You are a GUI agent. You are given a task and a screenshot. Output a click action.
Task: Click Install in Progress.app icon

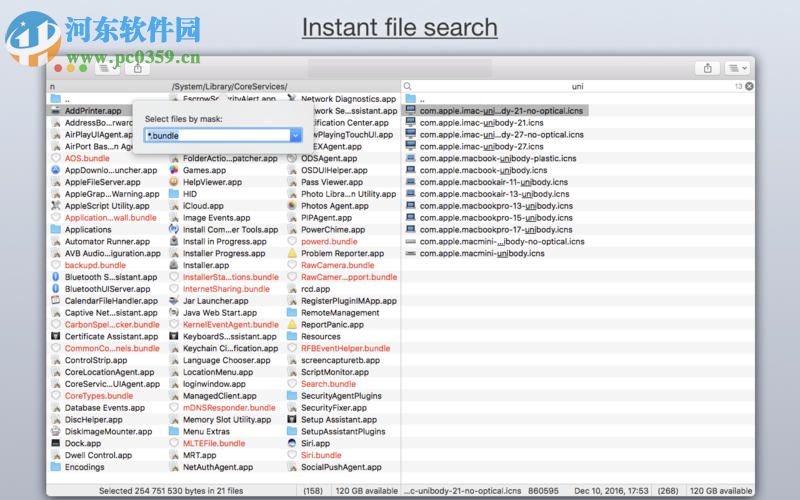point(174,241)
